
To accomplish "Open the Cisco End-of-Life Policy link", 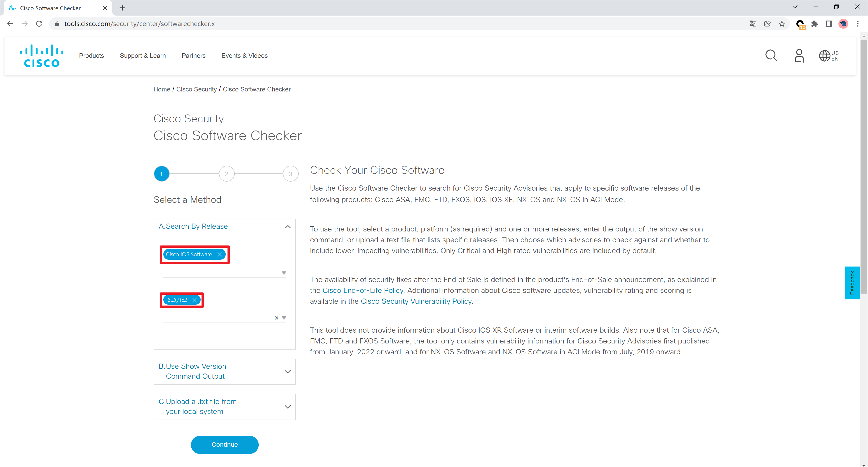I will (363, 290).
